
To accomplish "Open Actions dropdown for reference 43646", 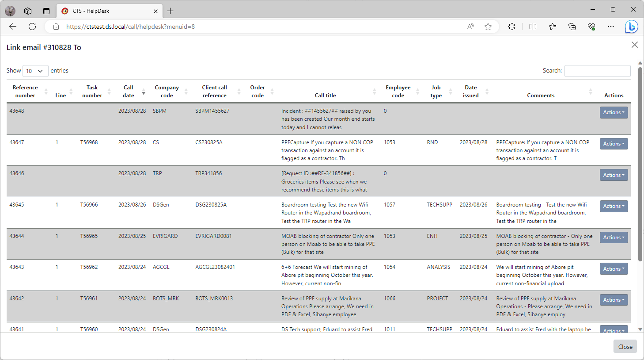I will [614, 175].
